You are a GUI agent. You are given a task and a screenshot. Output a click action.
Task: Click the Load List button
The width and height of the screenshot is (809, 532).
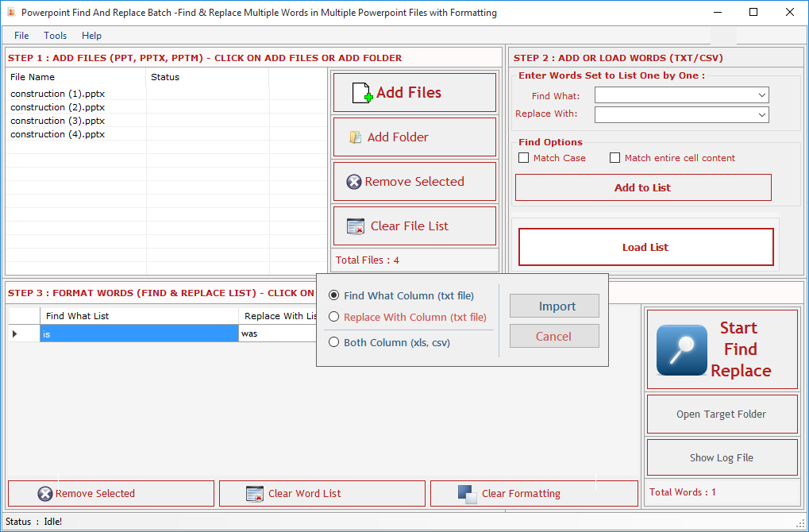[x=646, y=247]
